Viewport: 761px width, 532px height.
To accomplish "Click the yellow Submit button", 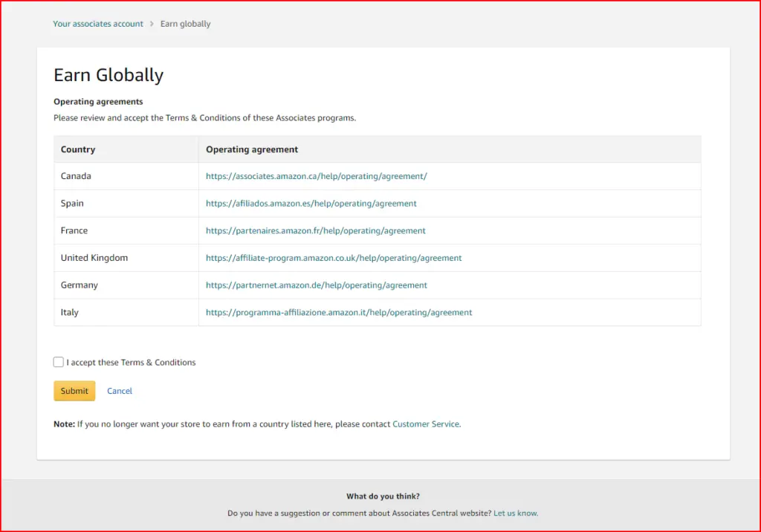I will pos(74,391).
